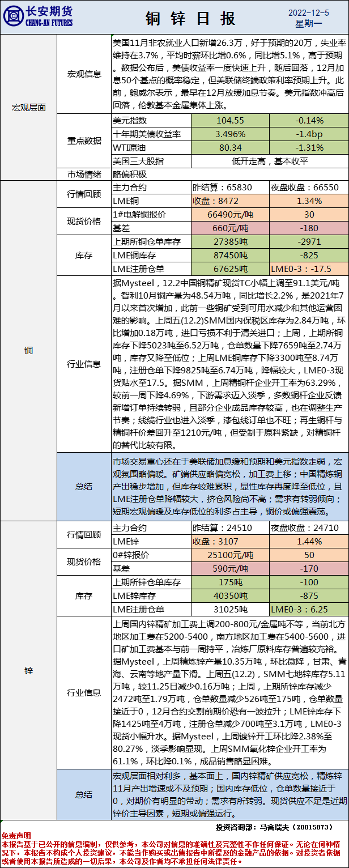The height and width of the screenshot is (868, 349).
Task: Select the 市场情绪 label
Action: [x=84, y=173]
